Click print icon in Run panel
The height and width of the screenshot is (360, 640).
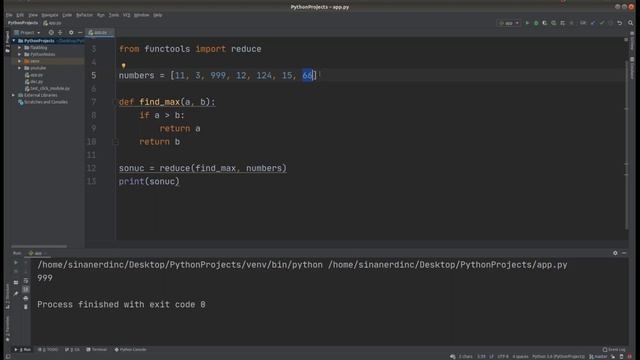pos(26,298)
